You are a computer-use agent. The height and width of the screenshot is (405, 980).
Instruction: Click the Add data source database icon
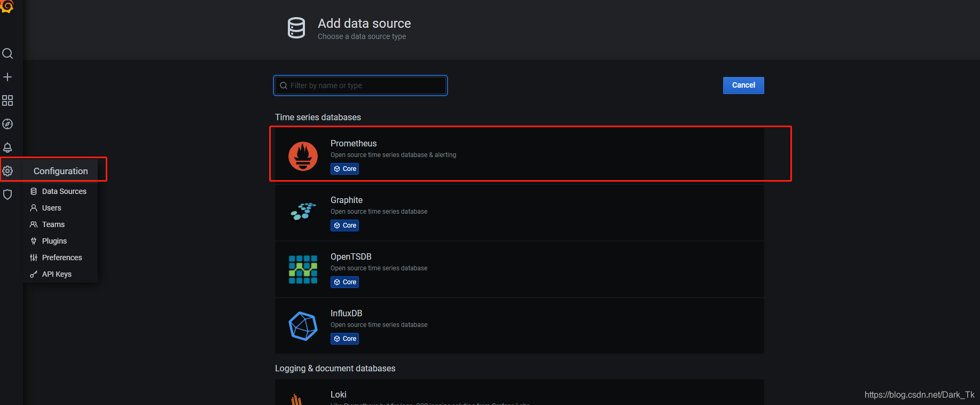[296, 28]
